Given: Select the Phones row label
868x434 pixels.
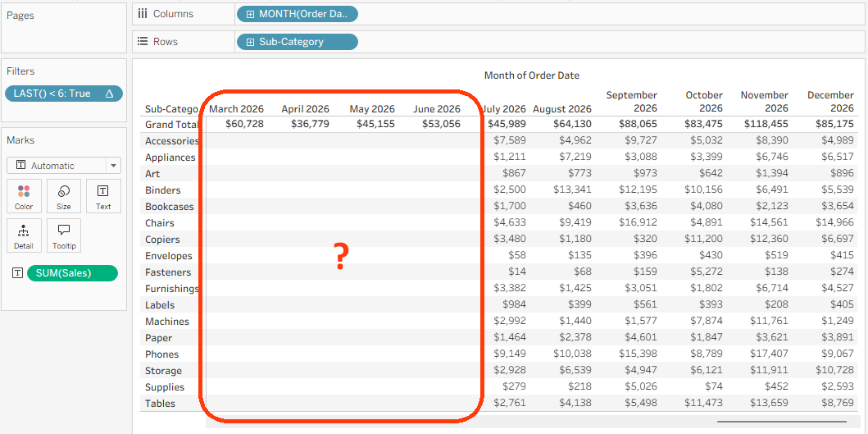Looking at the screenshot, I should 162,354.
